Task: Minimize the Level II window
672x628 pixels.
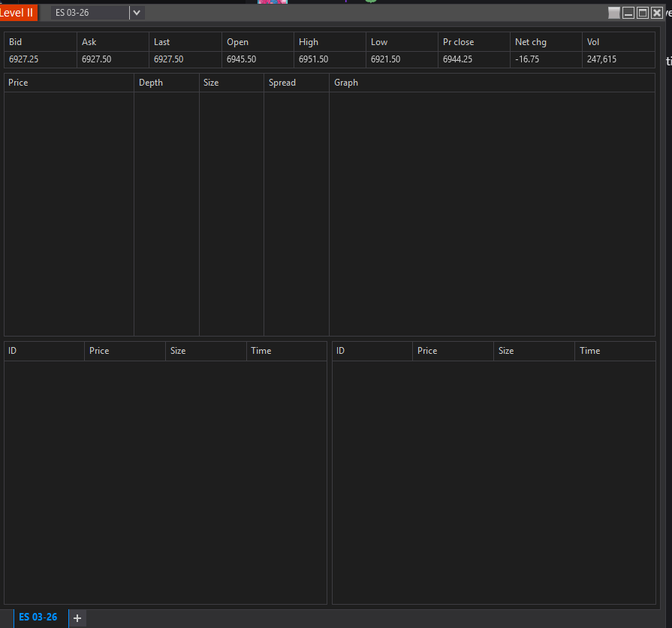Action: click(628, 13)
